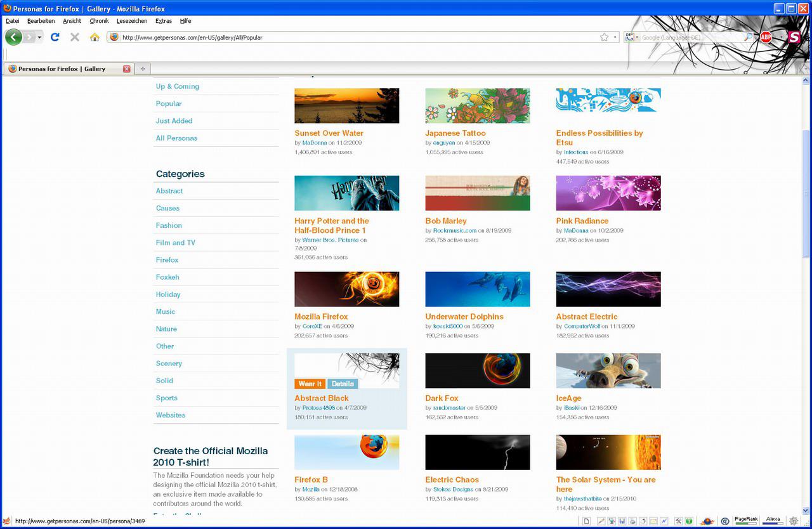Open the Hilfe menu
The width and height of the screenshot is (812, 529).
point(186,21)
